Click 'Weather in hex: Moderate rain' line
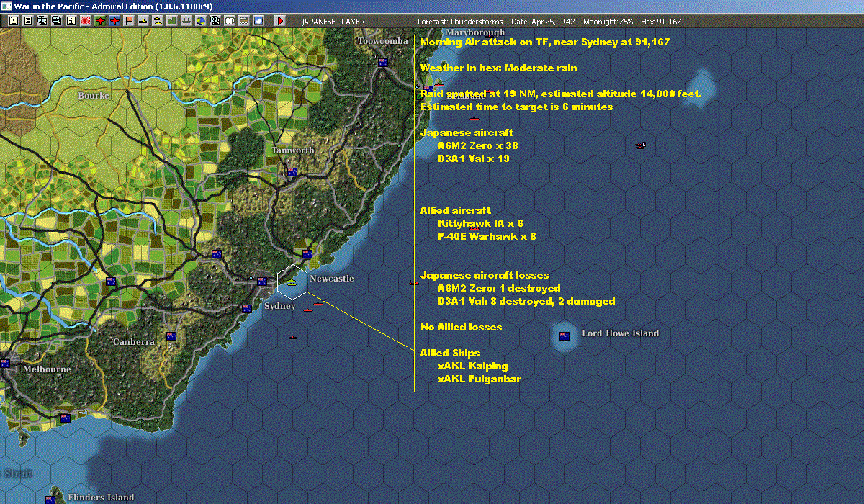This screenshot has width=864, height=504. (x=498, y=68)
